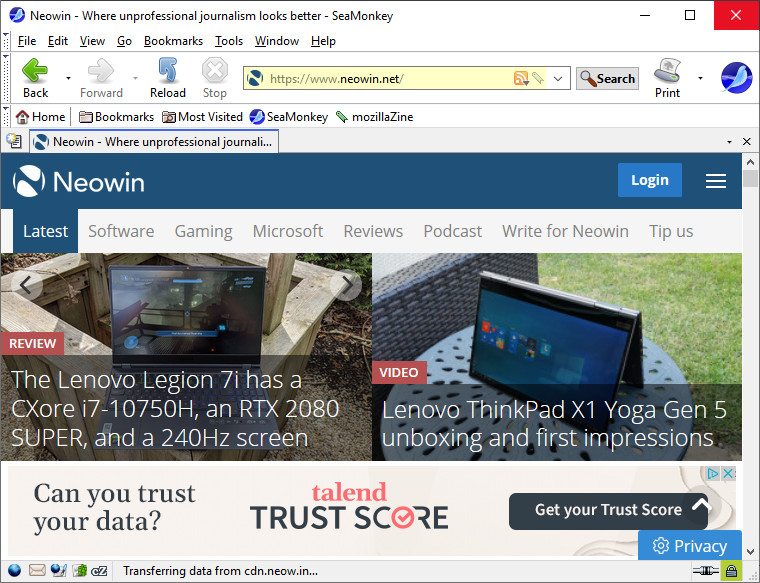This screenshot has height=583, width=760.
Task: Click the Search button beside address bar
Action: tap(607, 78)
